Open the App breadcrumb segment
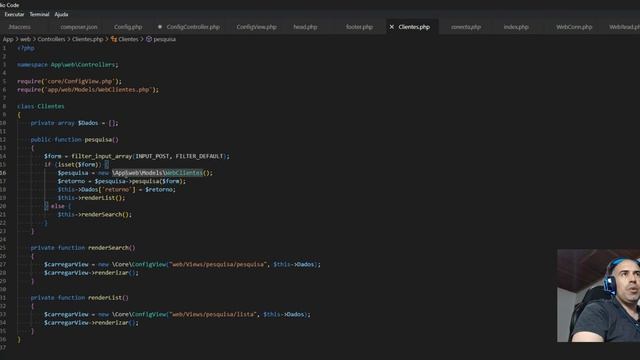The width and height of the screenshot is (640, 360). coord(8,39)
